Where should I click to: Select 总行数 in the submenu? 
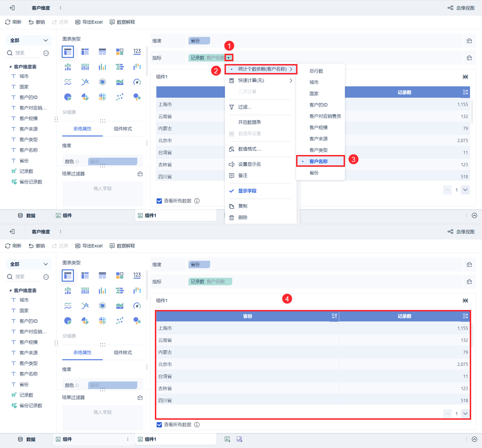[316, 71]
